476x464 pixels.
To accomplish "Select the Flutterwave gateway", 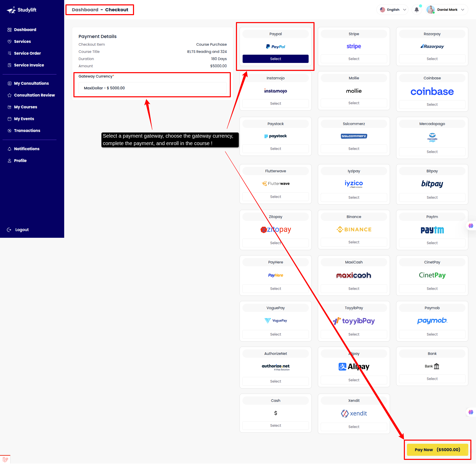I will tap(275, 197).
